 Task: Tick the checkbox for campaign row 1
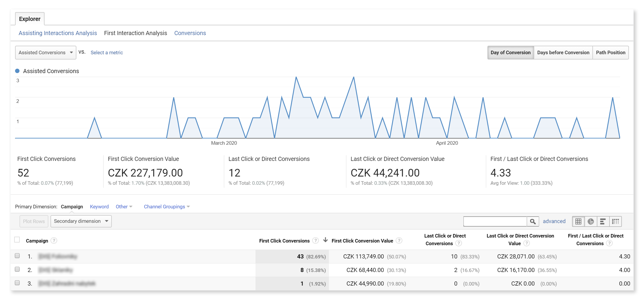point(17,256)
